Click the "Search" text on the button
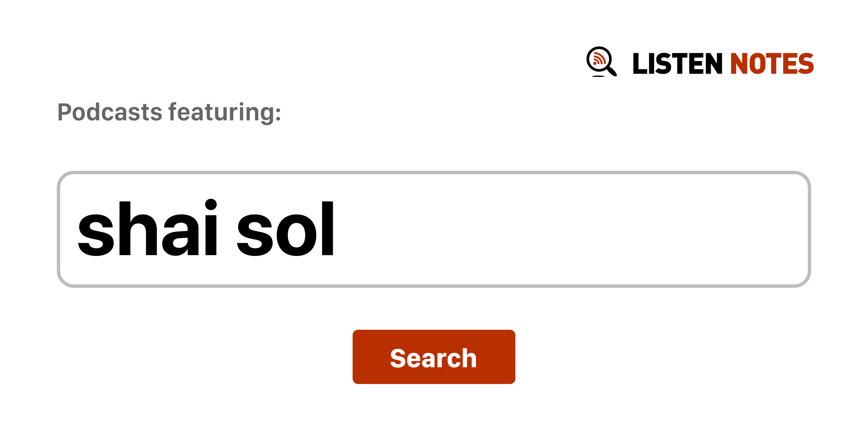The width and height of the screenshot is (868, 434). pos(434,358)
